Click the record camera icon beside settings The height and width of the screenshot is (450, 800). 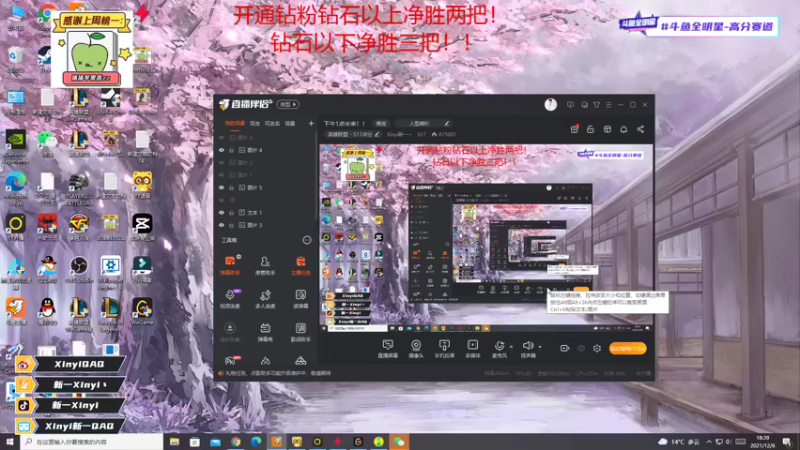564,348
